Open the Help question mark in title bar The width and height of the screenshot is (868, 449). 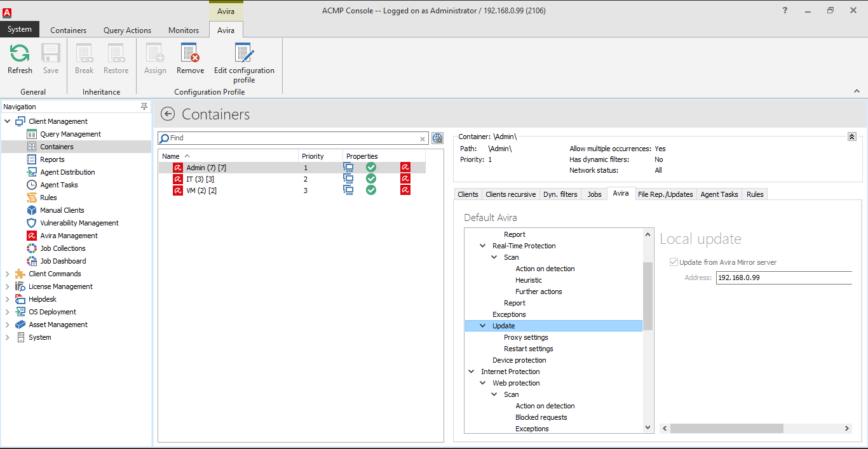click(x=785, y=10)
